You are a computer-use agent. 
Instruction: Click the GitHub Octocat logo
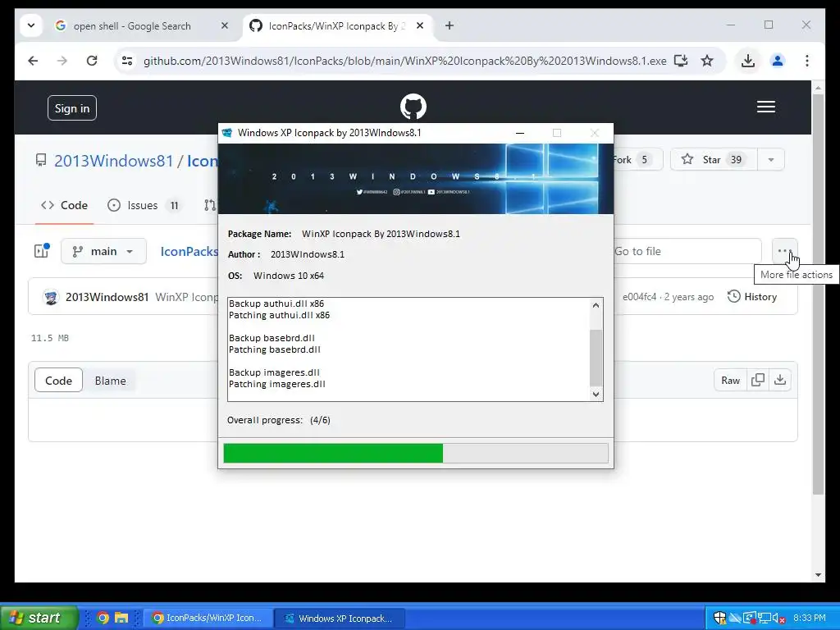click(413, 106)
